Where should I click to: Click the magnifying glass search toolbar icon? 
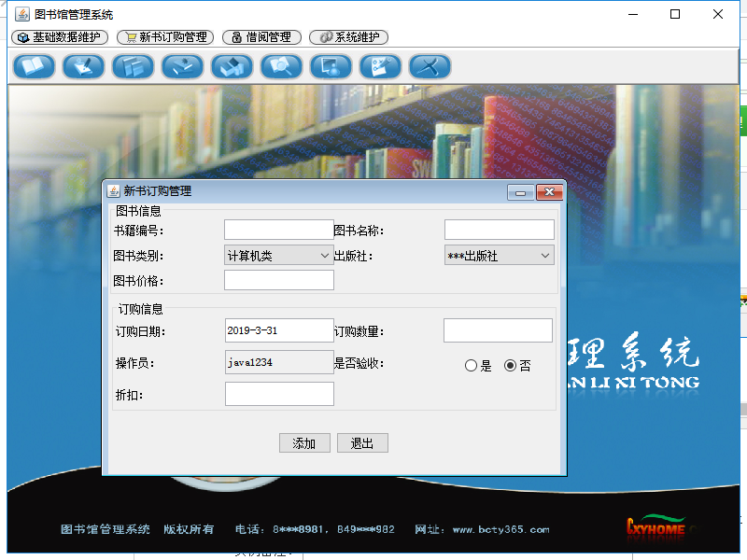281,66
